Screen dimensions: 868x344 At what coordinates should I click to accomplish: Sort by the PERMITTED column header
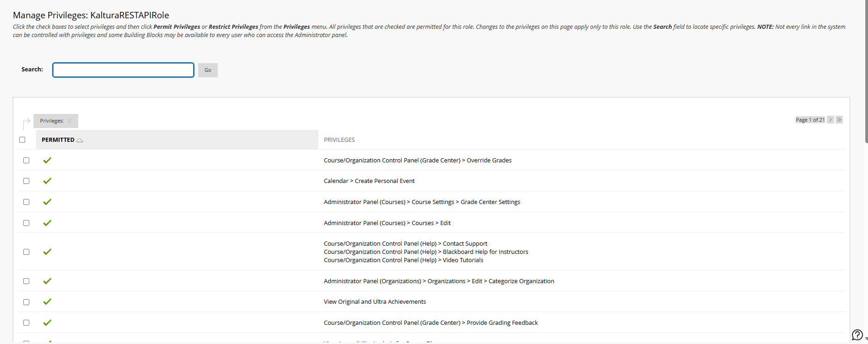coord(58,140)
